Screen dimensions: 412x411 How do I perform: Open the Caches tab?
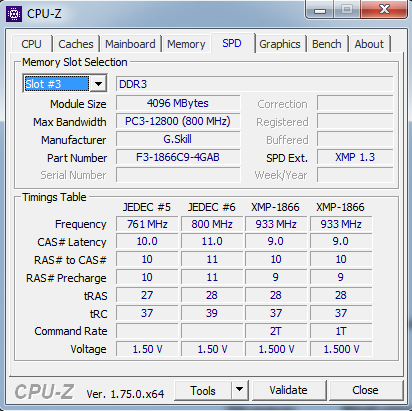coord(76,44)
